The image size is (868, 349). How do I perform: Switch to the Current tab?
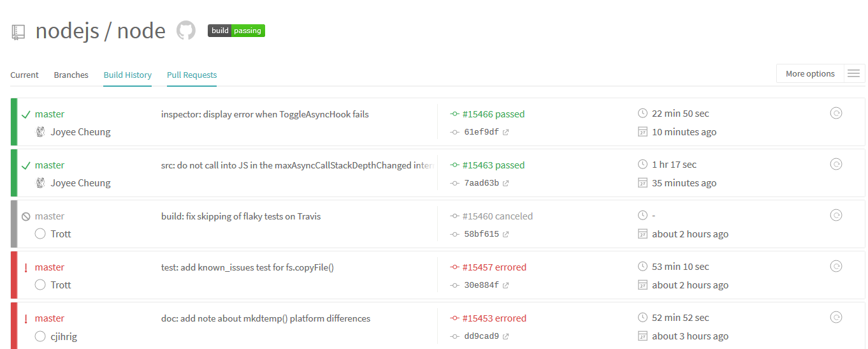24,75
